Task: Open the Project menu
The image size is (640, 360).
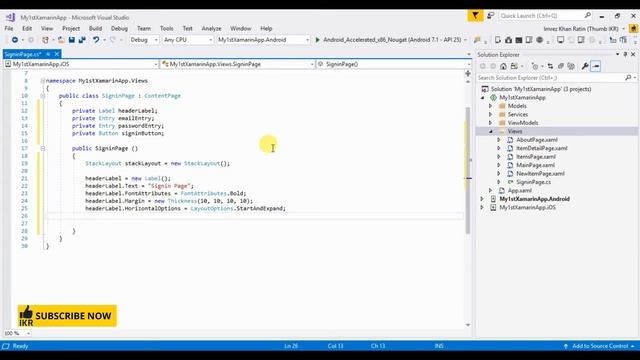Action: (71, 28)
